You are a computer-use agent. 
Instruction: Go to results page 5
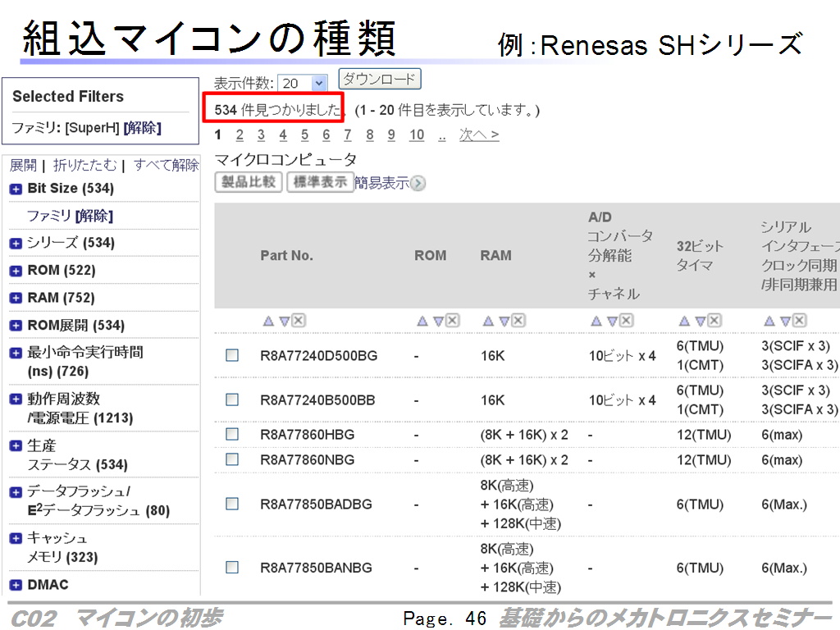tap(304, 135)
